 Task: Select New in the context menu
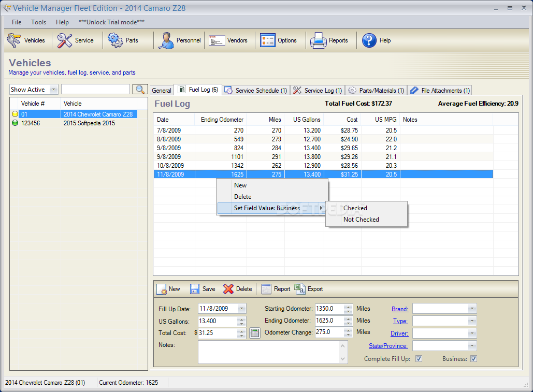272,185
